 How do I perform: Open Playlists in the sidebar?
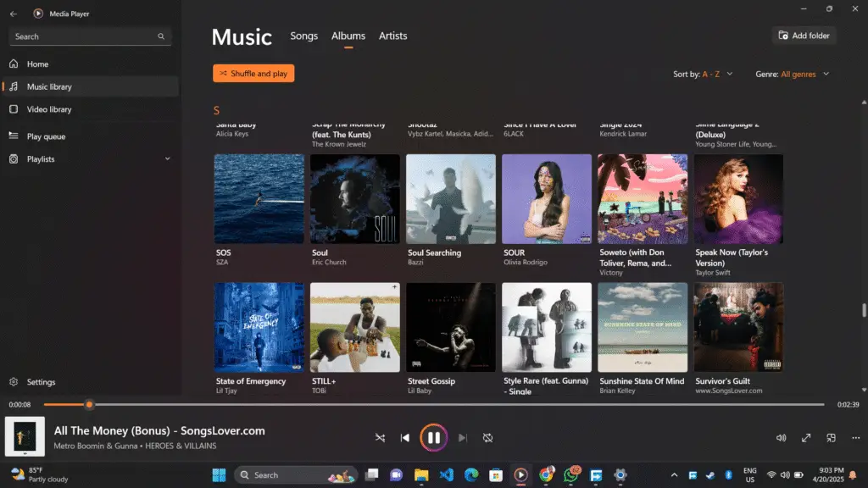pyautogui.click(x=90, y=158)
